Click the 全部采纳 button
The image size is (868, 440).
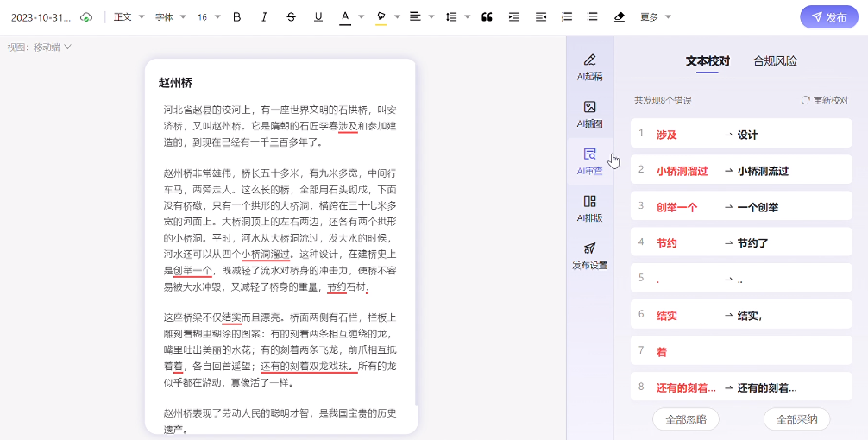pyautogui.click(x=796, y=419)
